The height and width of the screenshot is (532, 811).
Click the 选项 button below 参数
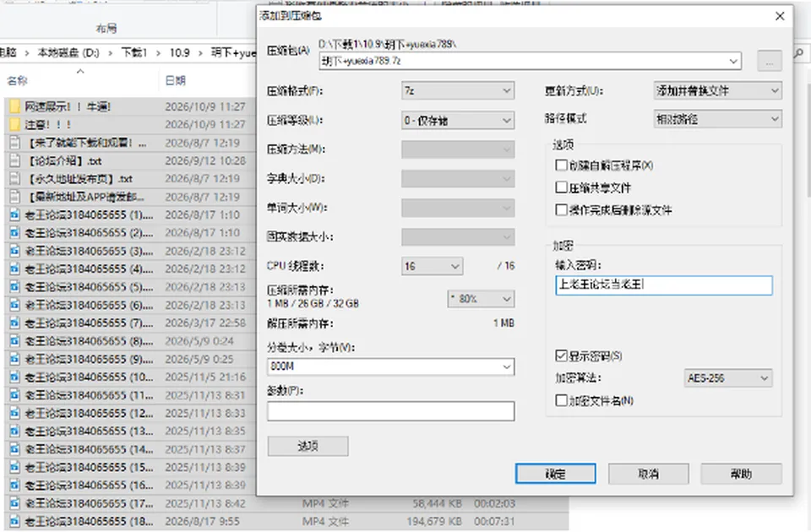[308, 446]
